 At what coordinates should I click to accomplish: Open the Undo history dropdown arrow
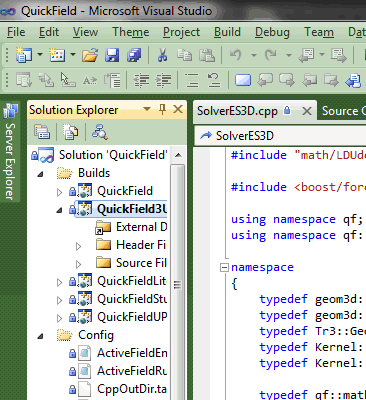tap(254, 55)
